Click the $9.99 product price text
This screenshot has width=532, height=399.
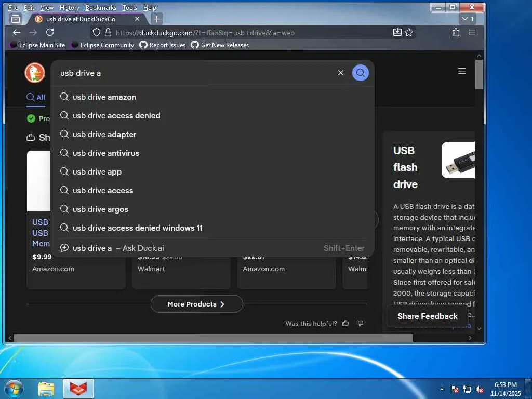click(42, 257)
